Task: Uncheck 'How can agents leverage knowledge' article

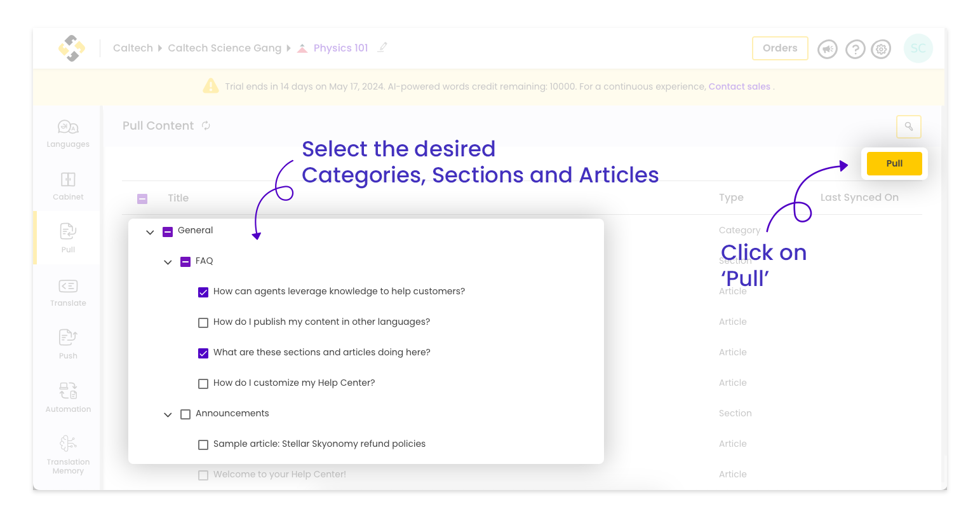Action: coord(203,292)
